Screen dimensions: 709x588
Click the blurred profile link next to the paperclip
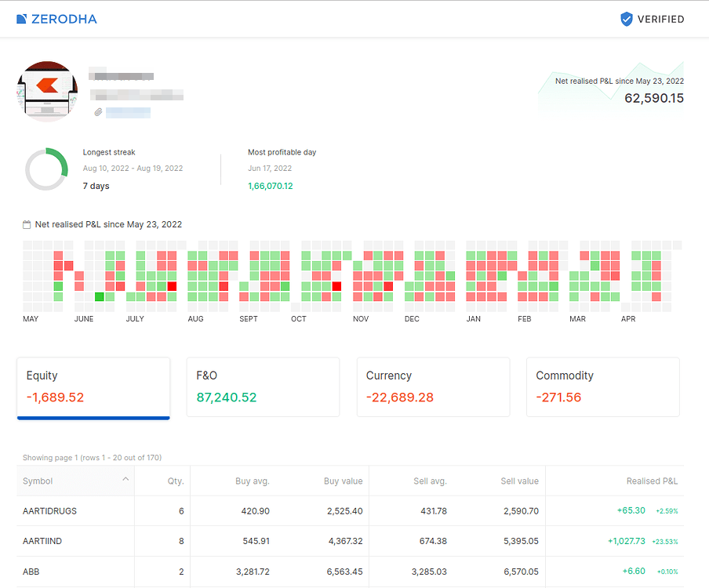click(128, 112)
